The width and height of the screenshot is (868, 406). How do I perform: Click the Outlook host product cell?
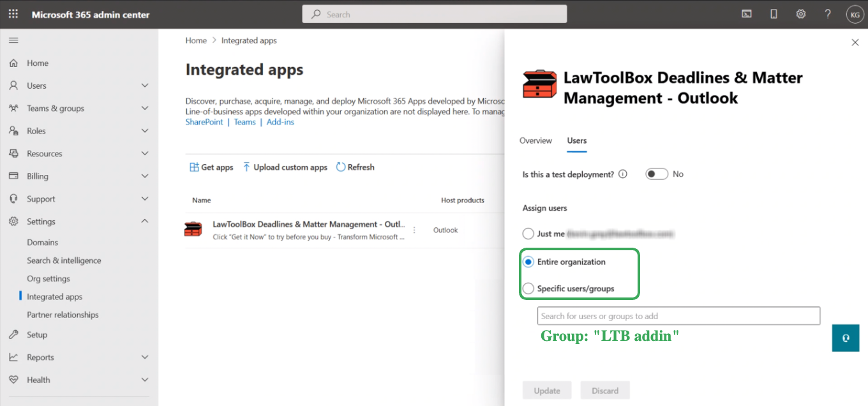point(445,230)
